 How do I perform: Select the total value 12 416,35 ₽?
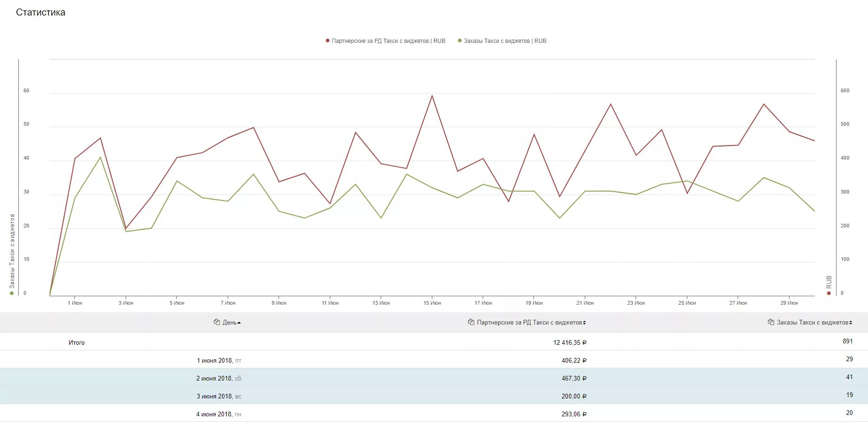coord(570,343)
